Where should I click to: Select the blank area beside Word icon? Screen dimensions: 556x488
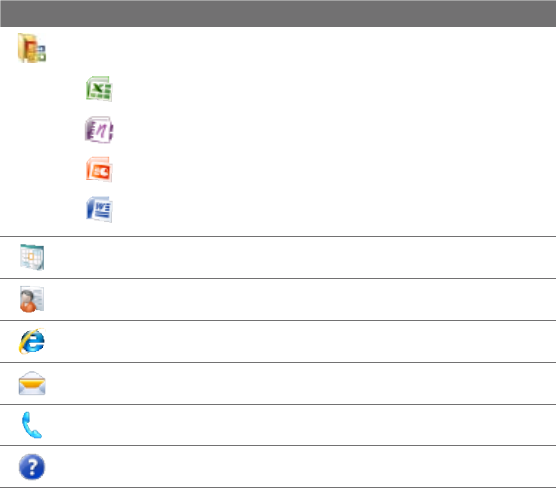[335, 210]
